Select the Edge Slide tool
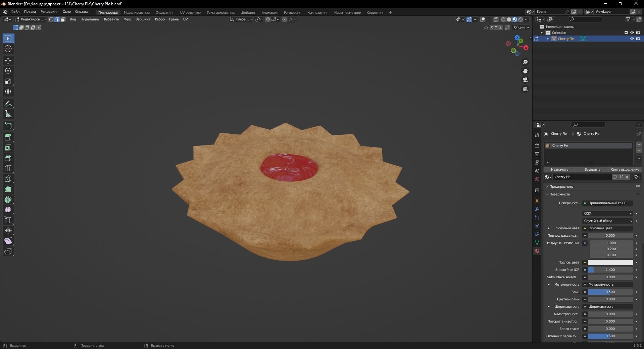The image size is (644, 349). (8, 220)
